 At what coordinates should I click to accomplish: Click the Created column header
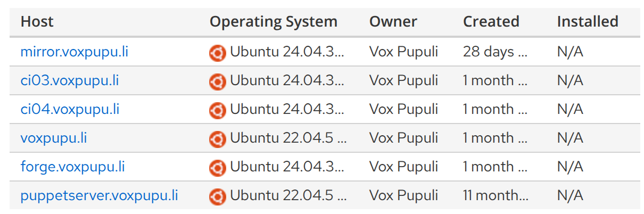coord(491,22)
